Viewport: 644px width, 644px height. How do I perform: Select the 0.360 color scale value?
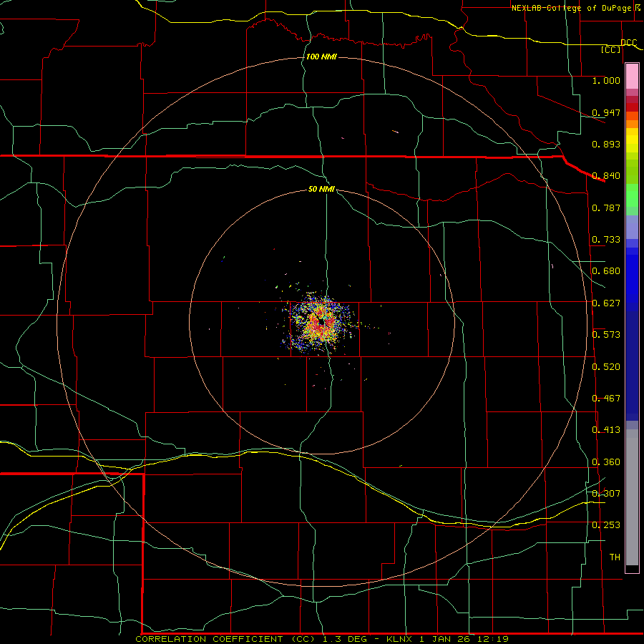click(606, 462)
